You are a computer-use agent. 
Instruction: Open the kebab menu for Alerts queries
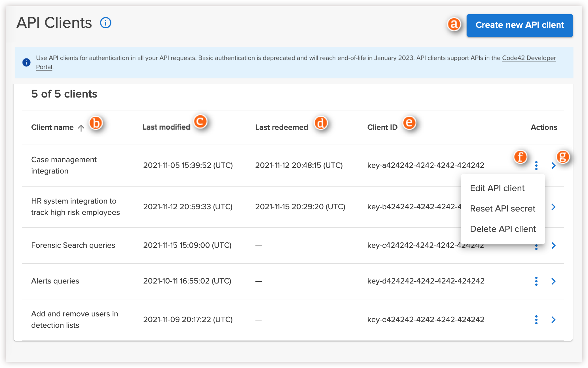(x=536, y=281)
